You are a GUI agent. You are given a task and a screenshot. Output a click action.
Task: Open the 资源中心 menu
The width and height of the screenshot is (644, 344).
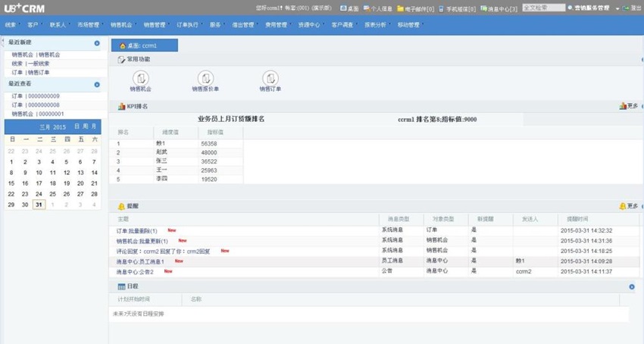[309, 25]
